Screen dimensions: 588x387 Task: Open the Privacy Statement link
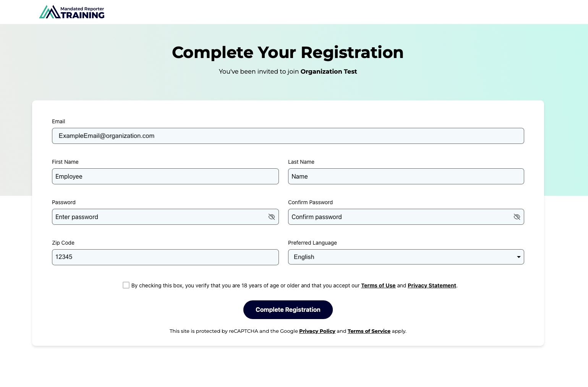[x=432, y=285]
